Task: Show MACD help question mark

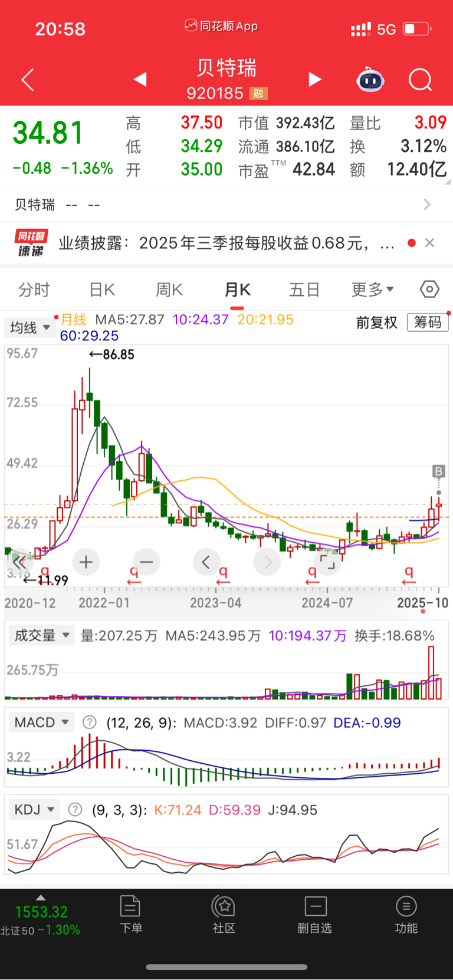Action: tap(89, 722)
